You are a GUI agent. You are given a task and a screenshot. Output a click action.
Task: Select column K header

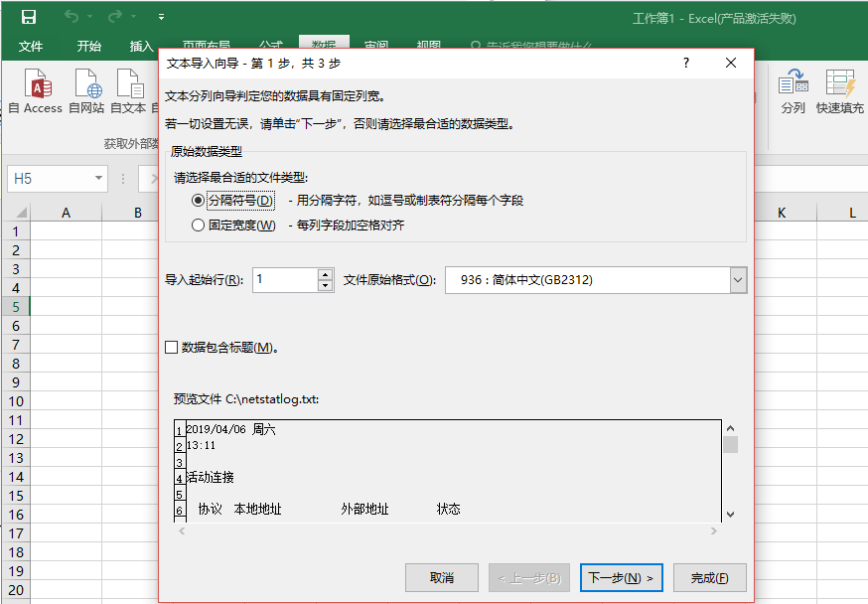pos(781,213)
